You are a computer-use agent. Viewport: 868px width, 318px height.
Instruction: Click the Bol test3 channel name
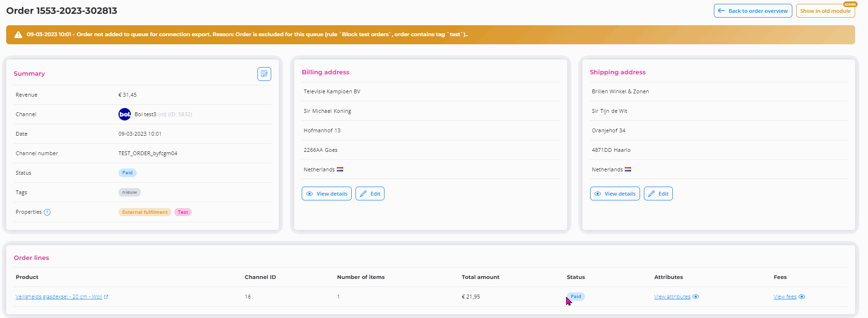(x=145, y=114)
